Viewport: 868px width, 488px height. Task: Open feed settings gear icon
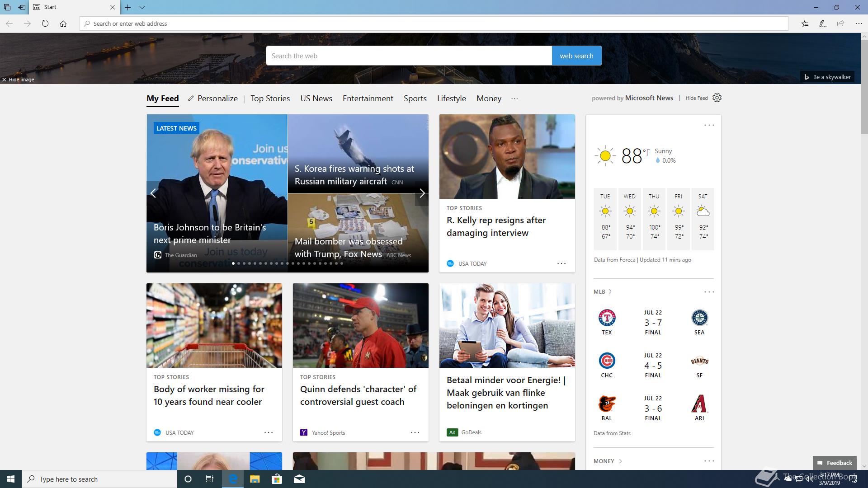(717, 98)
